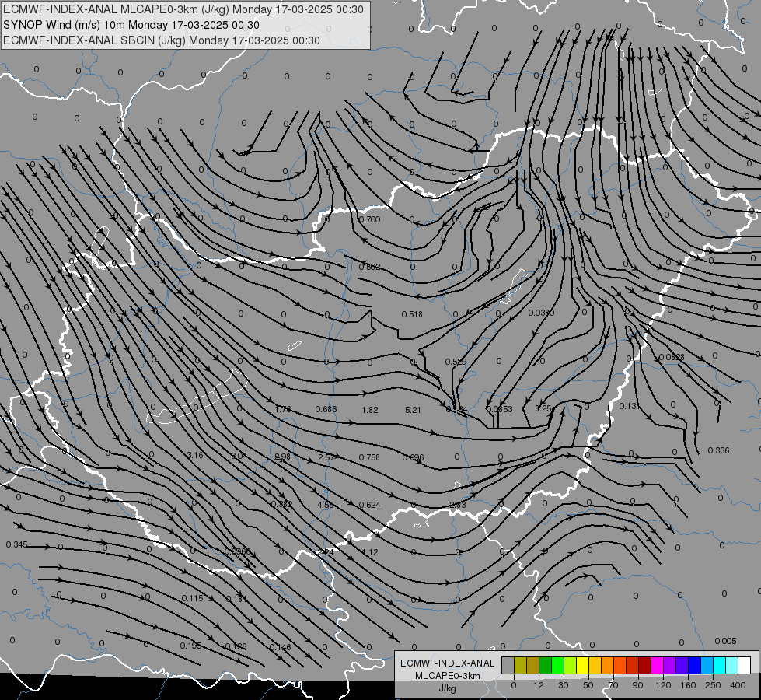Click the map value 1.82
This screenshot has height=700, width=761.
pos(370,410)
